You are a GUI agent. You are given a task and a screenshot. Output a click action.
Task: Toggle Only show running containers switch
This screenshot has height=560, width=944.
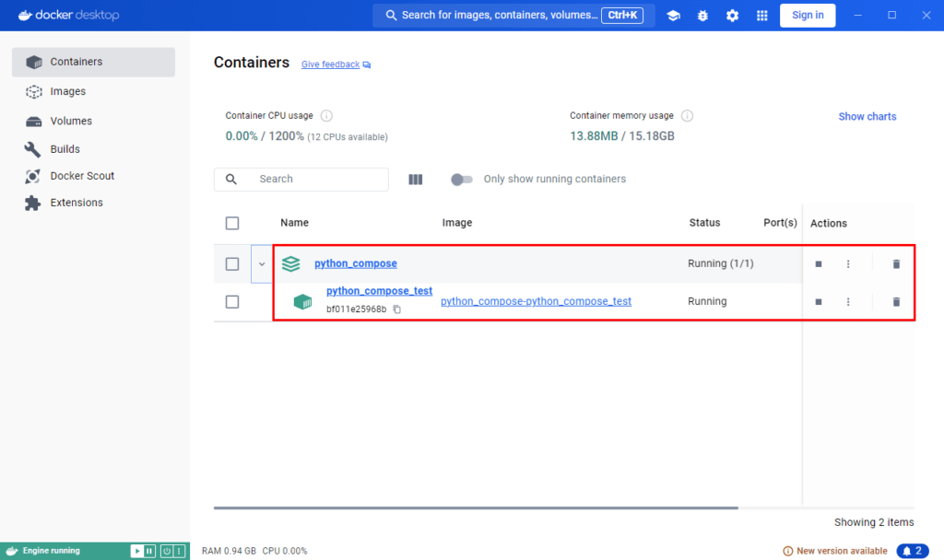pyautogui.click(x=461, y=180)
